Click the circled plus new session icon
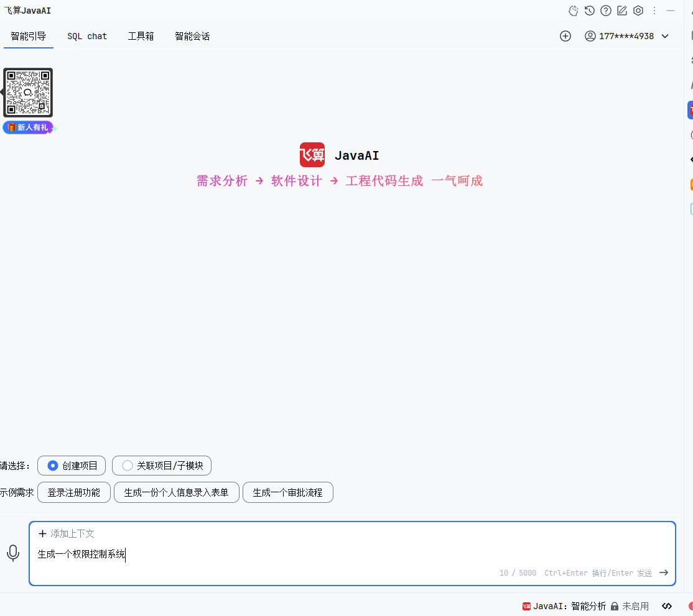 565,36
